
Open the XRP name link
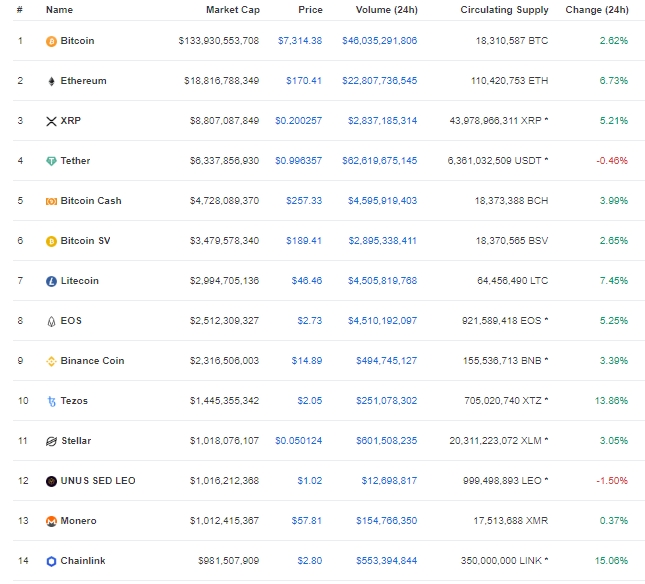click(71, 121)
